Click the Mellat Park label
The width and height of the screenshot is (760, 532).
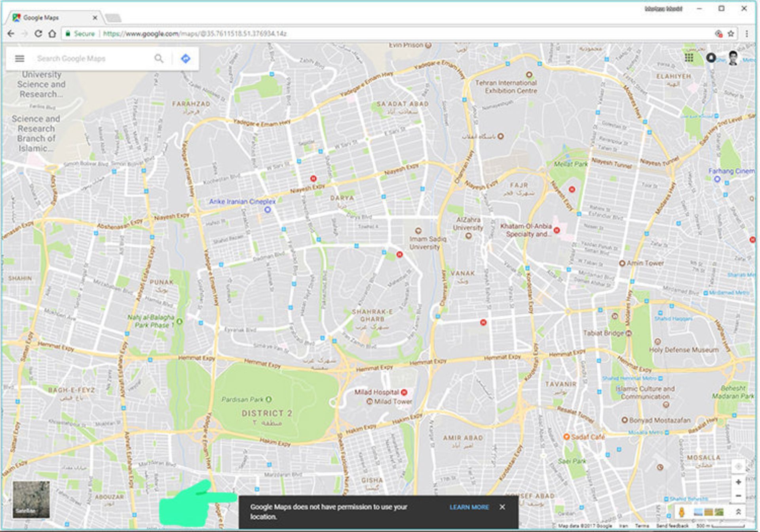[x=570, y=164]
